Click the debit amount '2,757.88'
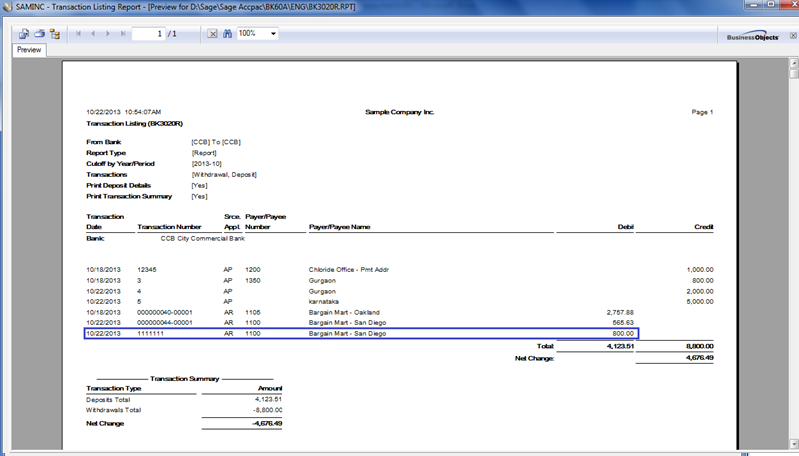The image size is (799, 456). pyautogui.click(x=620, y=312)
